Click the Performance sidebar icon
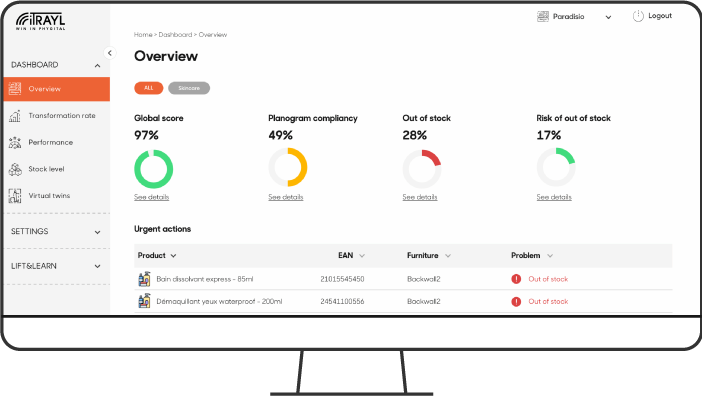The image size is (702, 396). tap(15, 142)
